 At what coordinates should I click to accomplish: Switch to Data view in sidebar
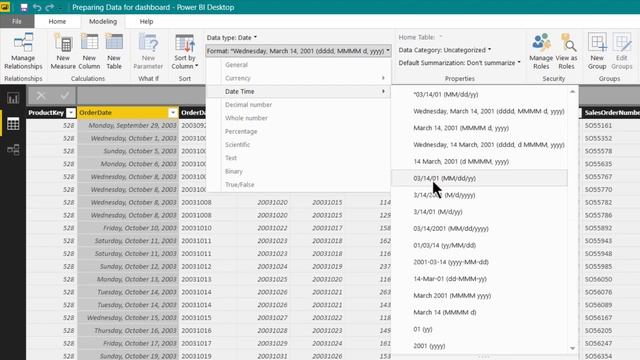click(13, 124)
